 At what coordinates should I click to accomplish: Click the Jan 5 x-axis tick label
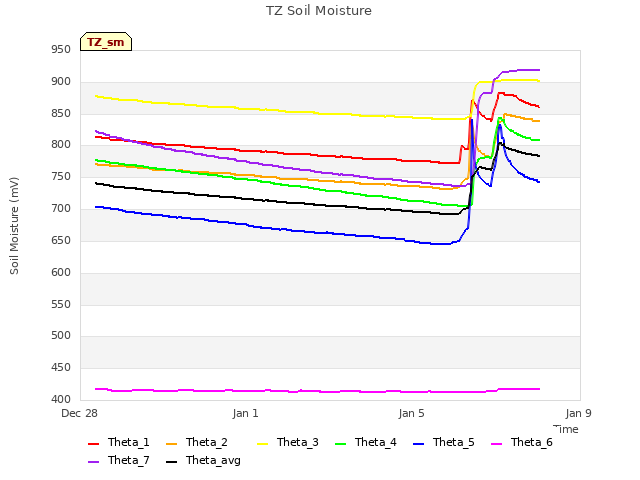pos(411,413)
